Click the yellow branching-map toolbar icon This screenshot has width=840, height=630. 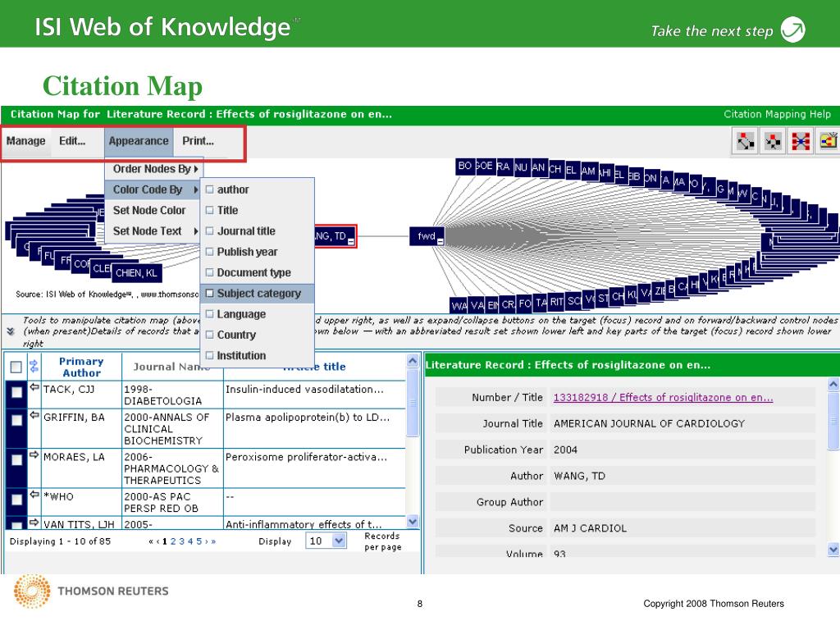tap(829, 141)
